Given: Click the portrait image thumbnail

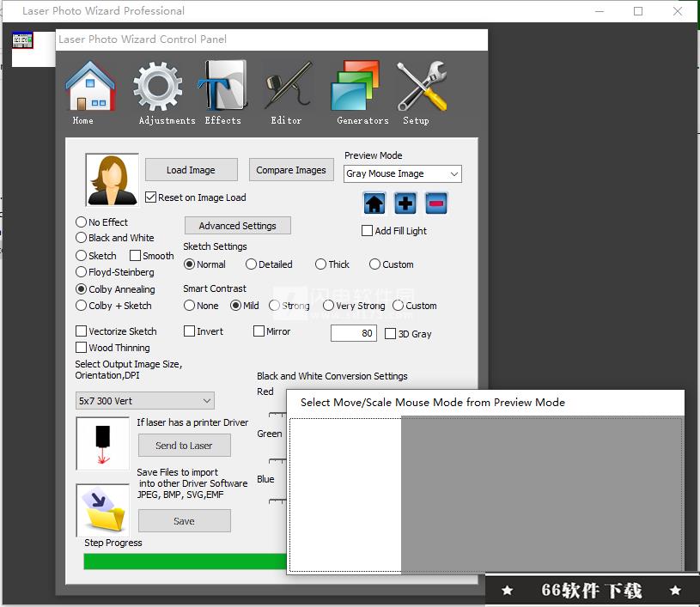Looking at the screenshot, I should 112,180.
